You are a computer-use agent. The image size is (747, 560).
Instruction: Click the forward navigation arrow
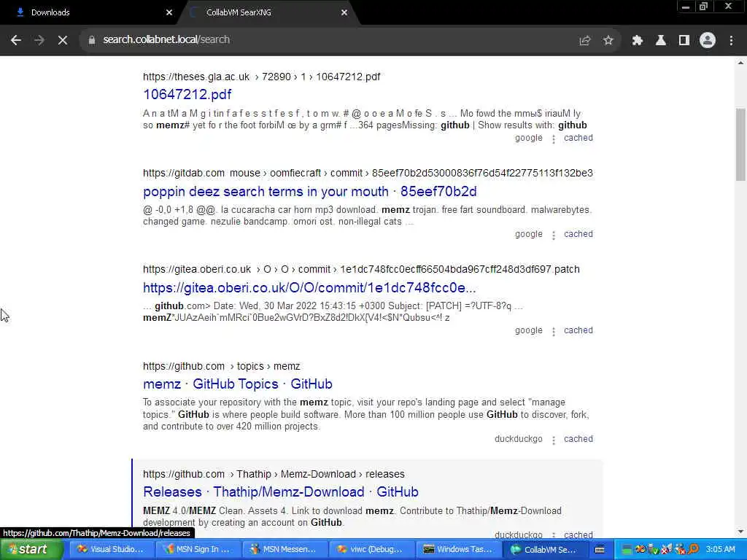[x=39, y=40]
